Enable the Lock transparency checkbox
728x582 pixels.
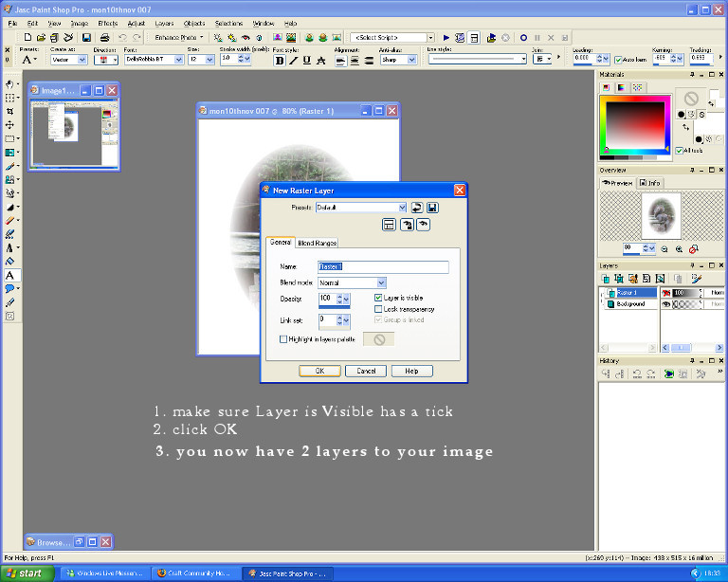click(378, 309)
